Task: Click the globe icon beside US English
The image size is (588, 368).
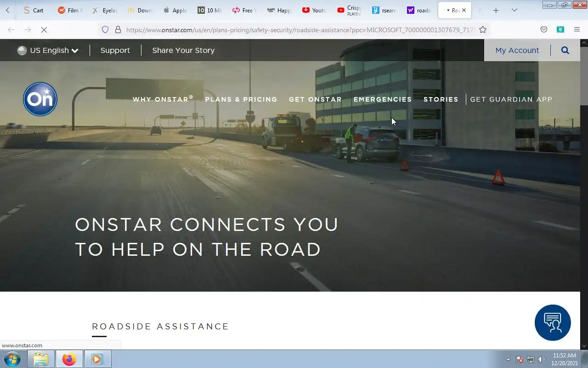Action: (x=22, y=50)
